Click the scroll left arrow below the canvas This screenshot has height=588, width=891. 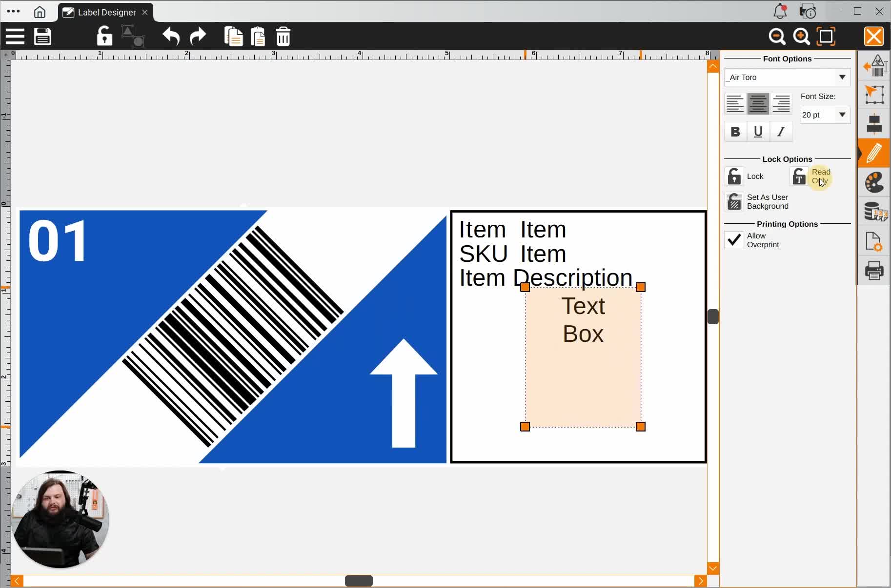point(17,581)
